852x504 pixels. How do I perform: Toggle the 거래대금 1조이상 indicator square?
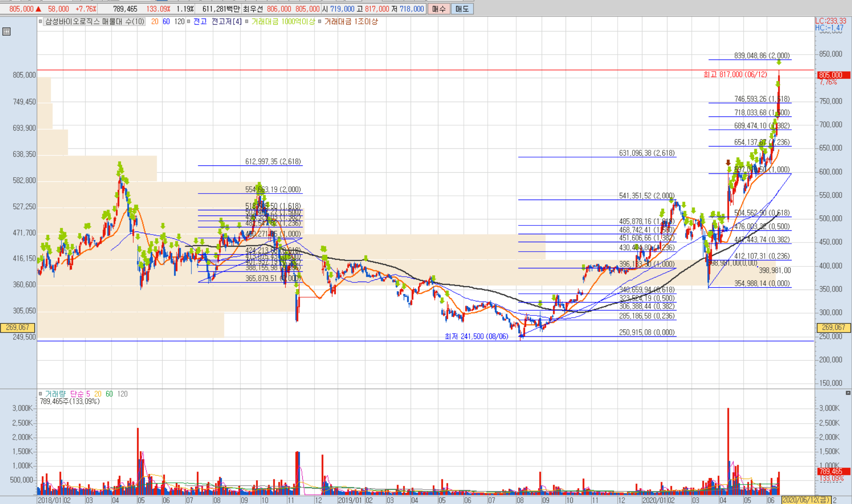click(319, 22)
